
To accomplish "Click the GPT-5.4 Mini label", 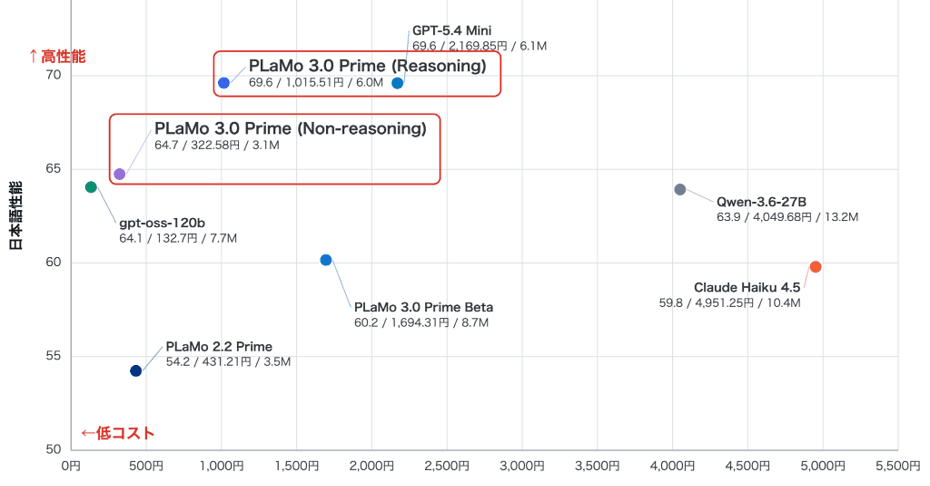I will pos(451,31).
